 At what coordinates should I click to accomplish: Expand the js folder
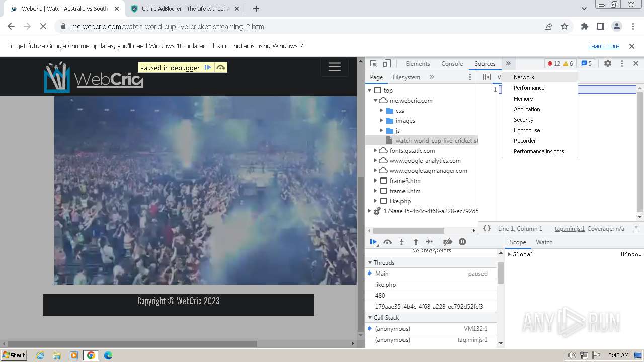pyautogui.click(x=381, y=131)
